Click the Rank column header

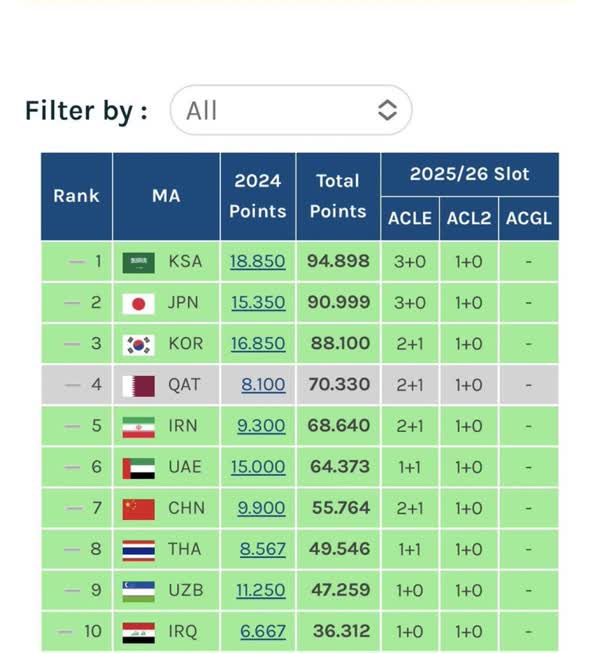click(76, 196)
